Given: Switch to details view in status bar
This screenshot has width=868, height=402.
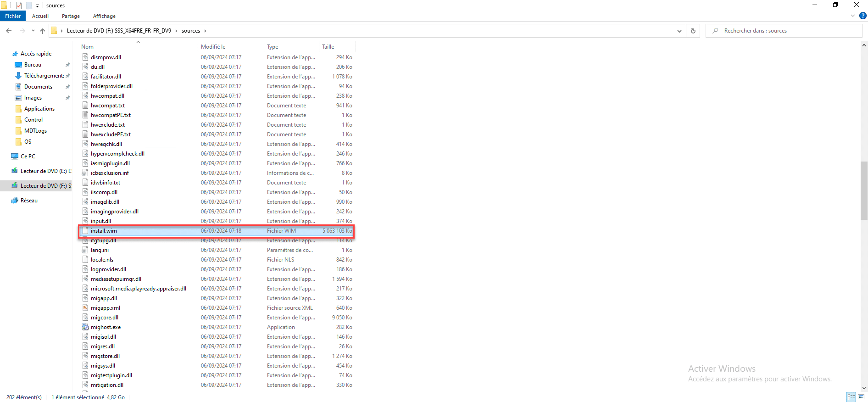Looking at the screenshot, I should coord(851,397).
